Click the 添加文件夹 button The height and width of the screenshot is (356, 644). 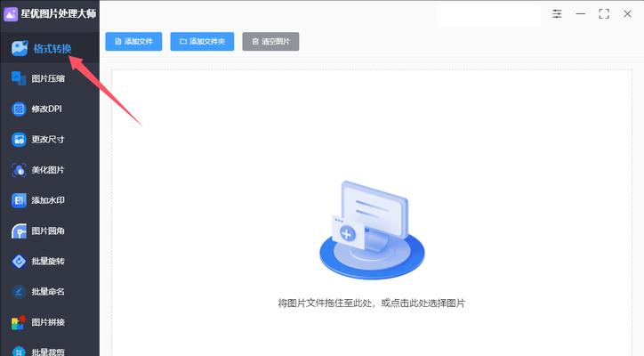click(202, 42)
